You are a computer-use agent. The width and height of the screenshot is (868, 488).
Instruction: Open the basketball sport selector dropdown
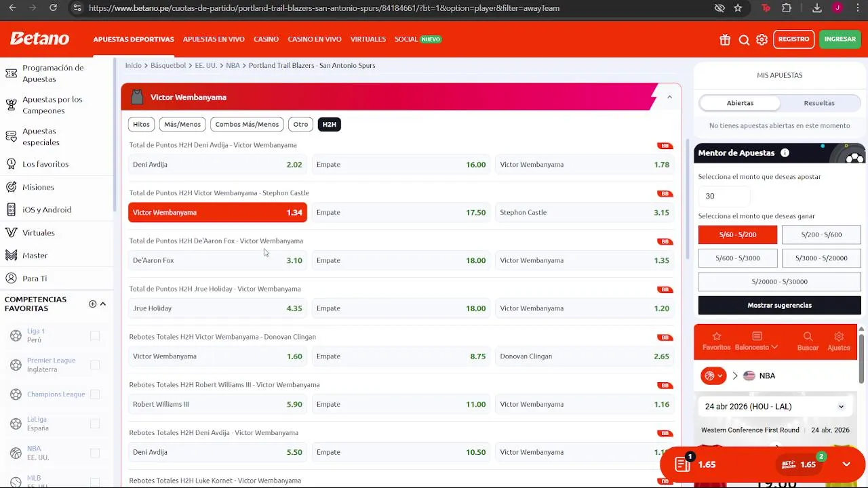click(x=713, y=375)
